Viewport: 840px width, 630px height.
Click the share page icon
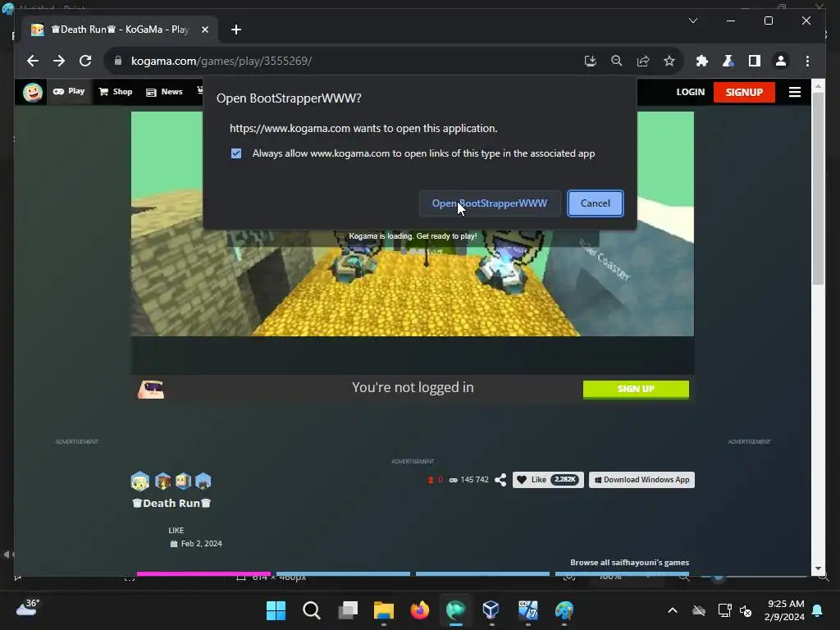[x=643, y=61]
